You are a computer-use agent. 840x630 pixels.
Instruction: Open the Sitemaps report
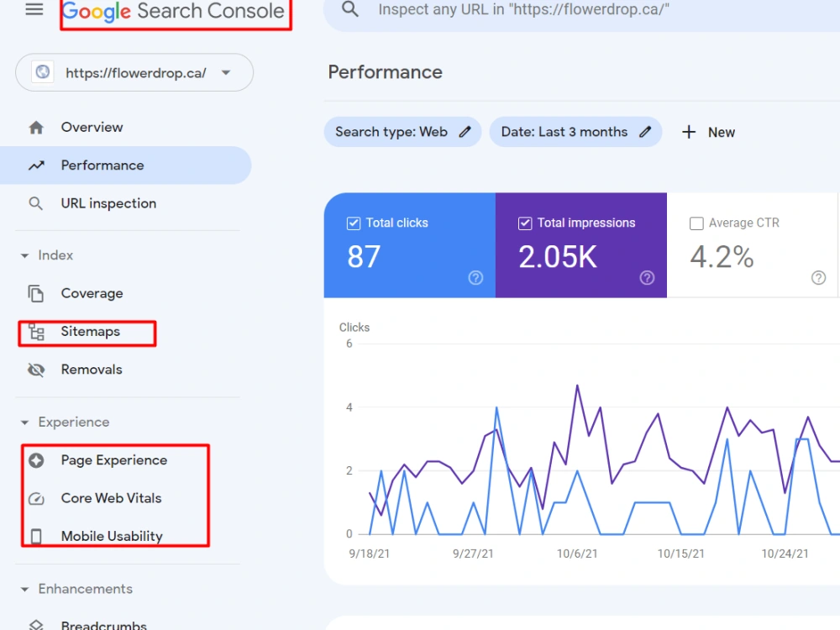90,332
